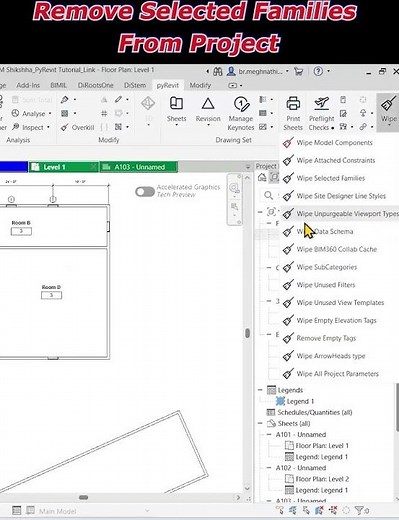The width and height of the screenshot is (399, 520).
Task: Toggle Accelerated Graphics Tech Preview switch
Action: pyautogui.click(x=145, y=192)
